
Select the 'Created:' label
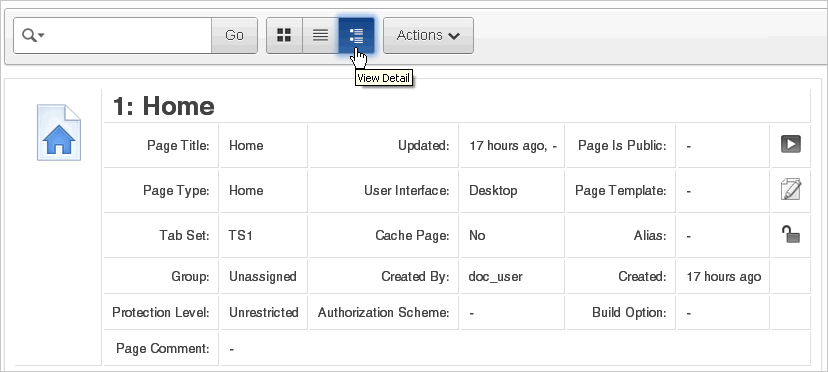pyautogui.click(x=642, y=276)
